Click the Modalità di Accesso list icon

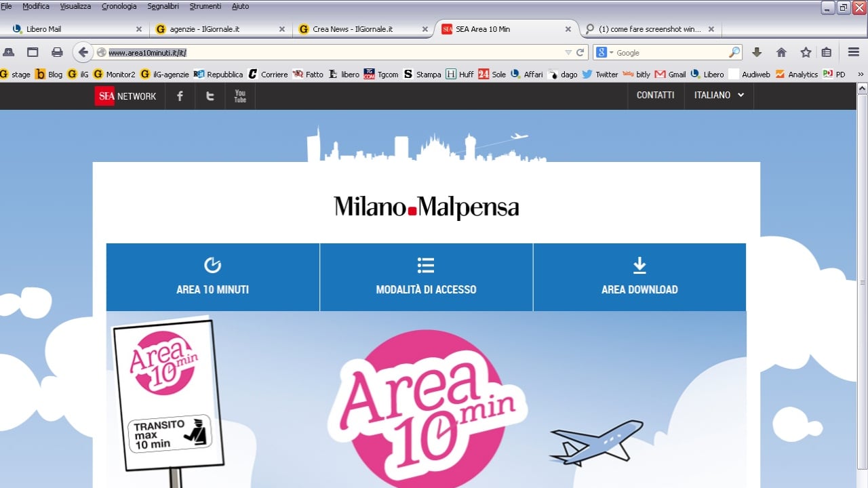[x=426, y=265]
